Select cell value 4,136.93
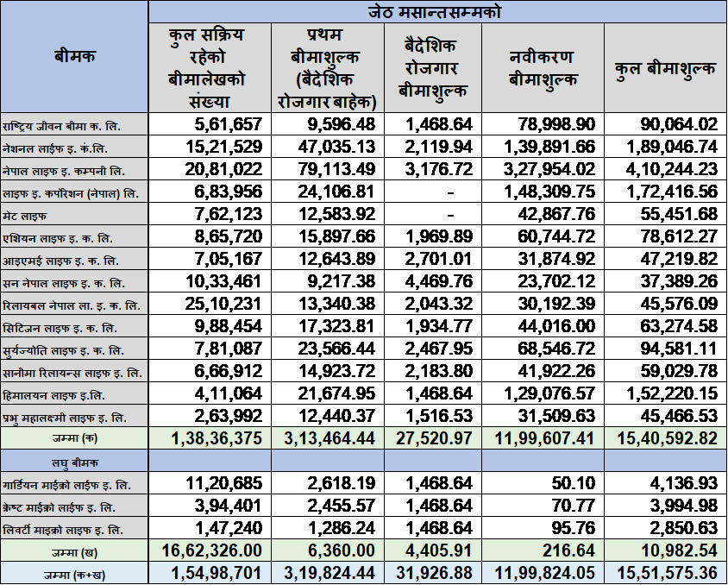728x585 pixels. pyautogui.click(x=683, y=483)
